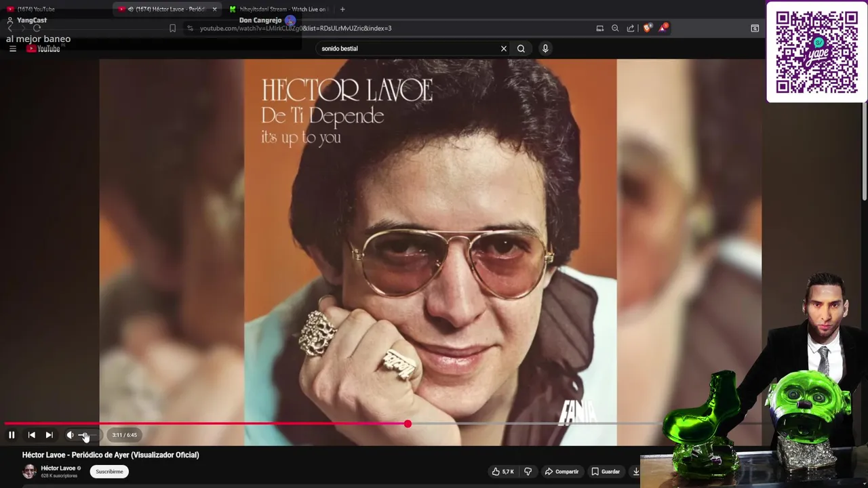Click the Yape QR code overlay
The height and width of the screenshot is (488, 868).
pyautogui.click(x=816, y=52)
